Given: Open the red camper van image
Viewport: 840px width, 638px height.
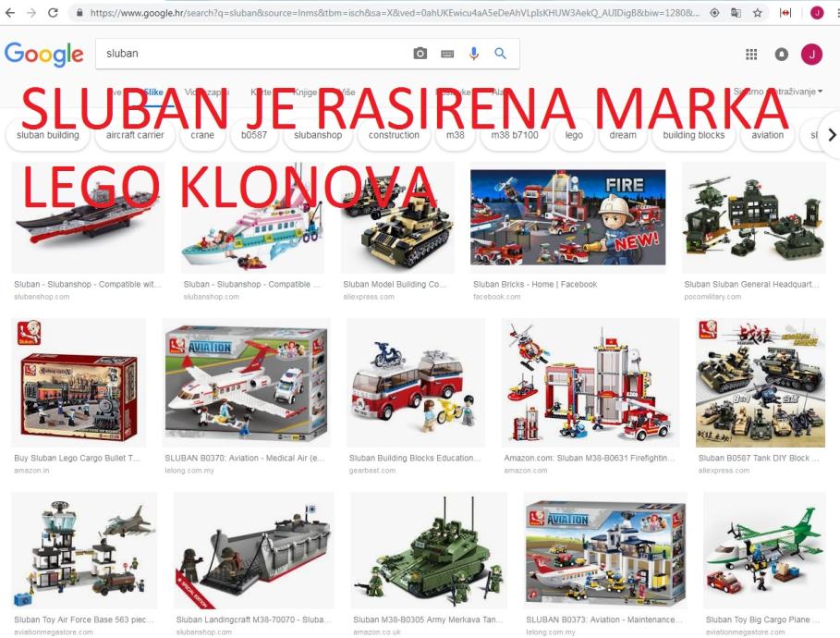Looking at the screenshot, I should (x=416, y=383).
